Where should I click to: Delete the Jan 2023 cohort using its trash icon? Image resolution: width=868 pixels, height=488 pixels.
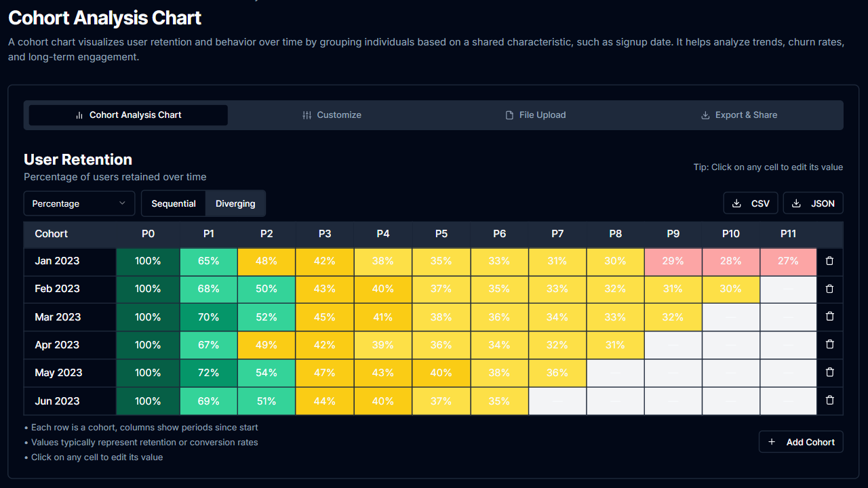[829, 260]
